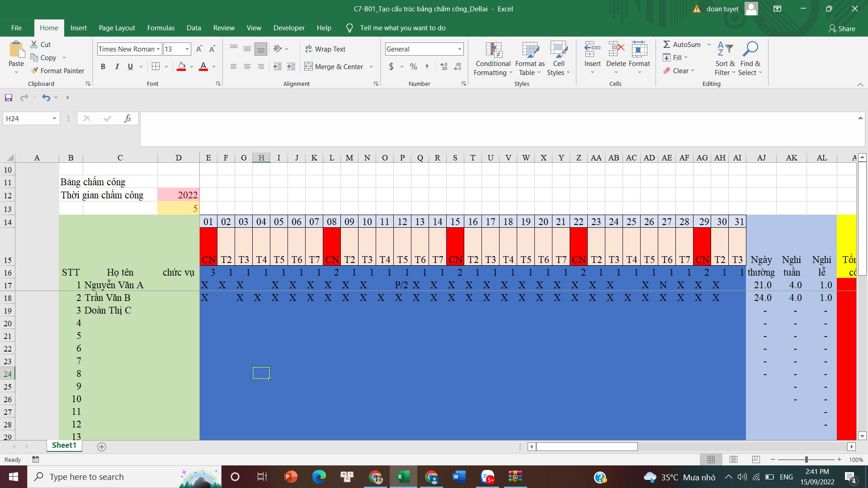
Task: Expand AutoSum dropdown arrow
Action: click(708, 44)
